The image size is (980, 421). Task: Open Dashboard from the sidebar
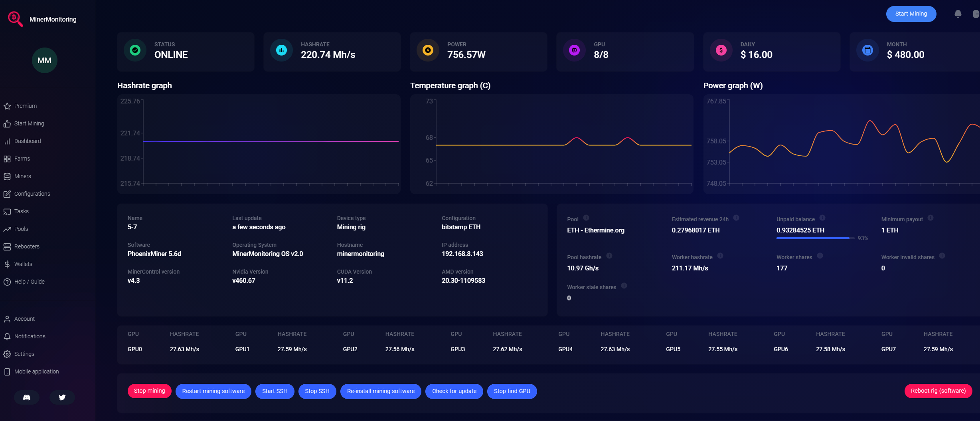[27, 141]
